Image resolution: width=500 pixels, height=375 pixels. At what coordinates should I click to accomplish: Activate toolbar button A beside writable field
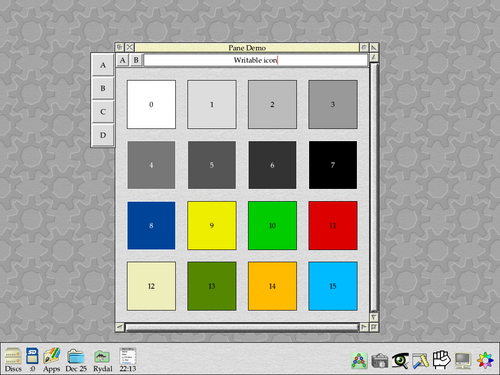[122, 60]
